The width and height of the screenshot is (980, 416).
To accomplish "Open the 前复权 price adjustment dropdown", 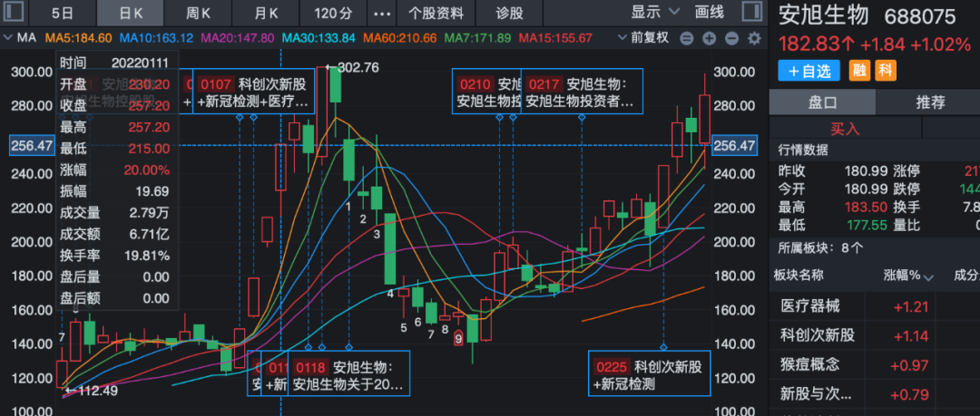I will click(x=643, y=38).
